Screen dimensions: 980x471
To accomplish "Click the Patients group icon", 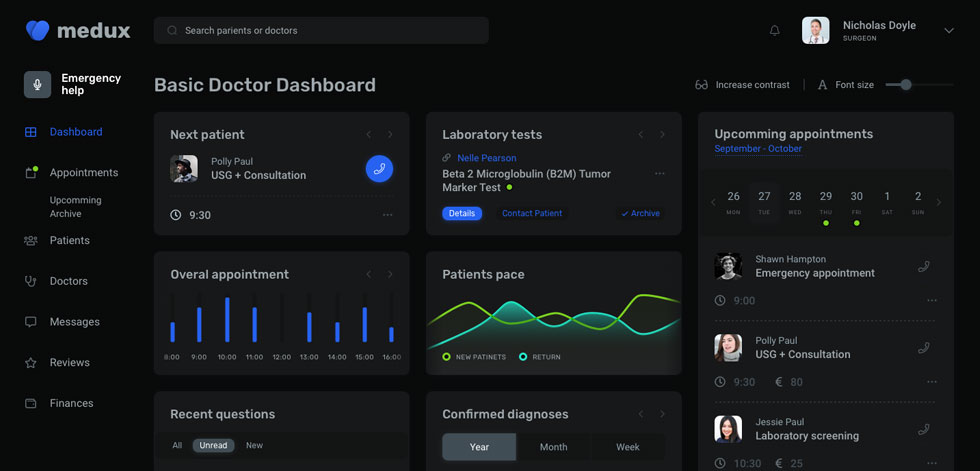I will [x=31, y=240].
